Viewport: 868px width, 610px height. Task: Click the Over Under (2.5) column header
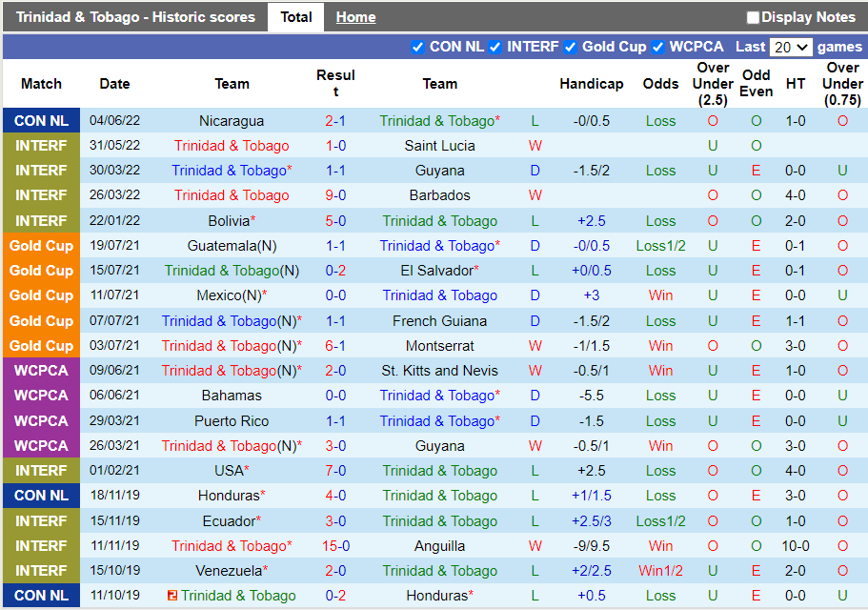coord(713,84)
